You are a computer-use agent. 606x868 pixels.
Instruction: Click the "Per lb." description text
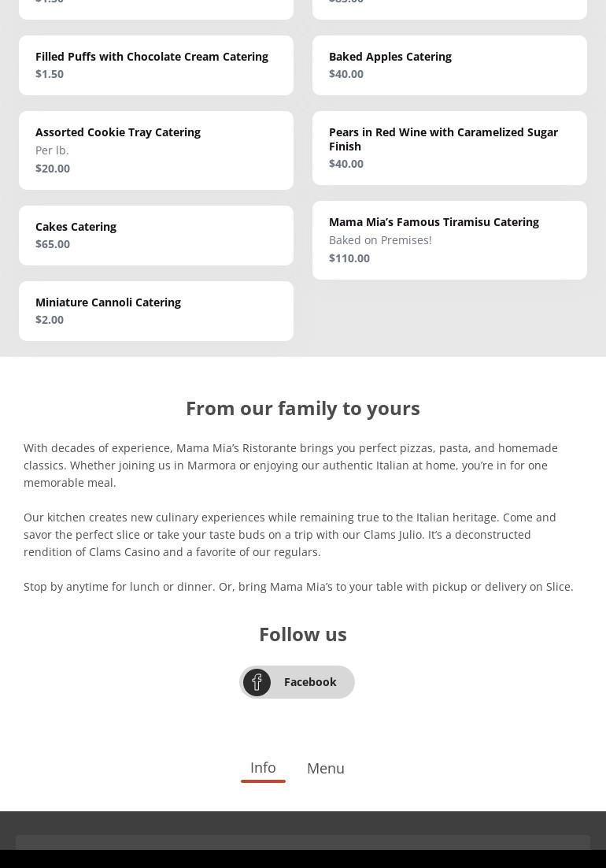(x=52, y=150)
